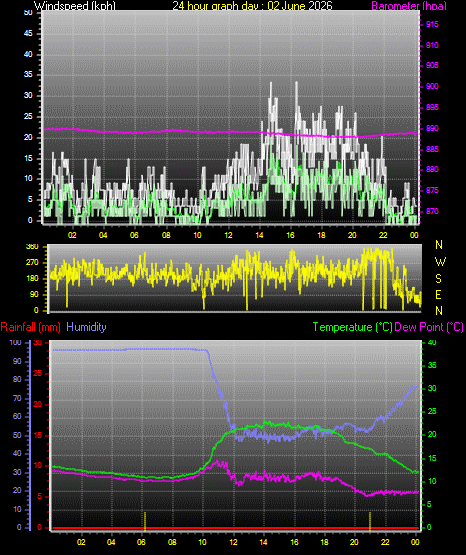Click green temperature axis value "40"

(x=432, y=342)
